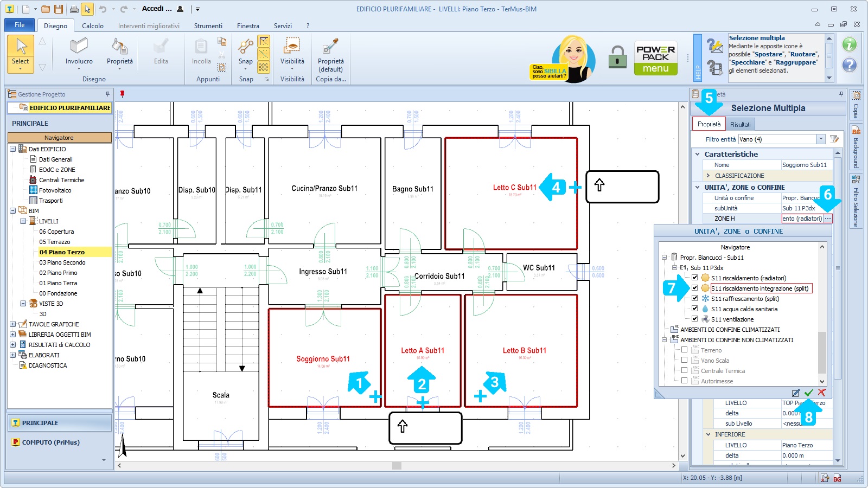Toggle S11 raffrescamento (split) checkbox
The image size is (868, 488).
click(694, 298)
